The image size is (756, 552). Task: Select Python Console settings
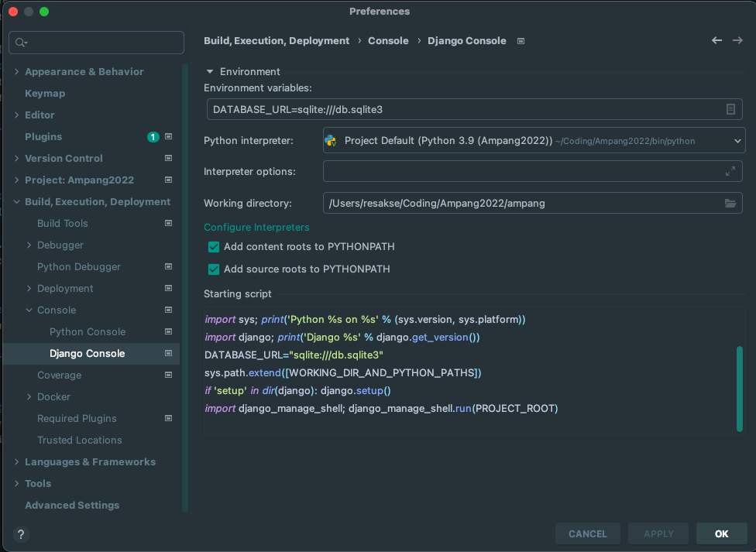(88, 331)
